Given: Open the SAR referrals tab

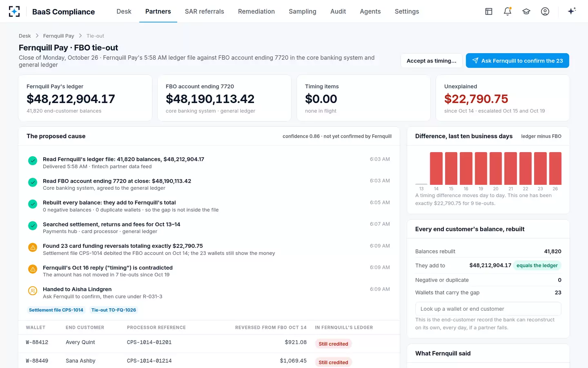Looking at the screenshot, I should (x=205, y=11).
